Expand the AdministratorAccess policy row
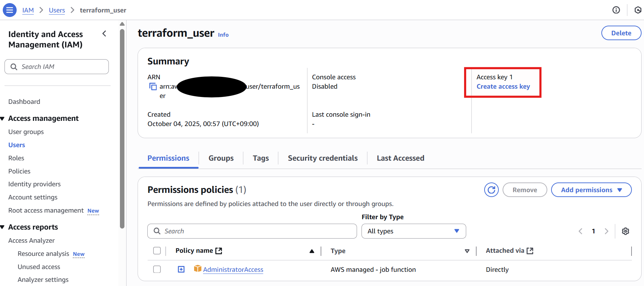The width and height of the screenshot is (644, 286). 181,269
